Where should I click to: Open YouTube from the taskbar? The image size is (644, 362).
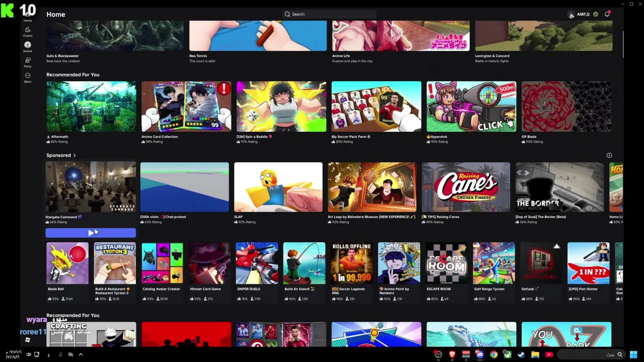click(x=549, y=354)
